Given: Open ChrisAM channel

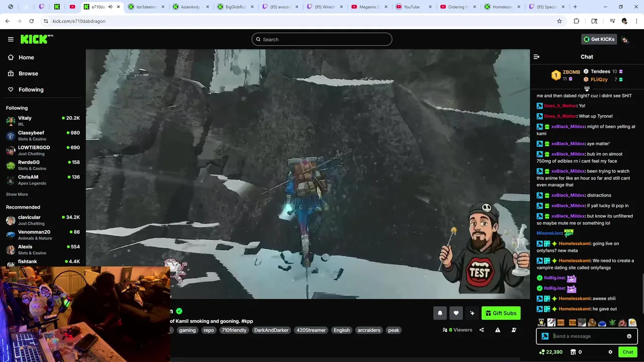Looking at the screenshot, I should (x=43, y=179).
